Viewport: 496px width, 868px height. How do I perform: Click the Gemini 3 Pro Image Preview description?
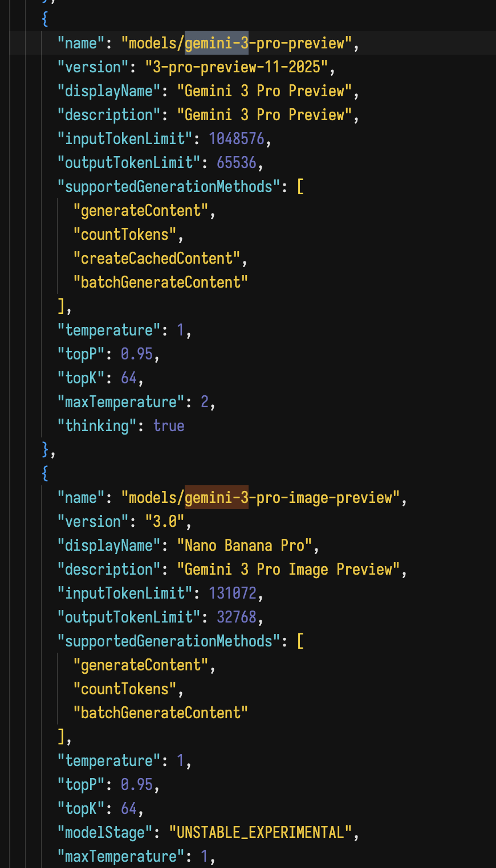pyautogui.click(x=288, y=570)
